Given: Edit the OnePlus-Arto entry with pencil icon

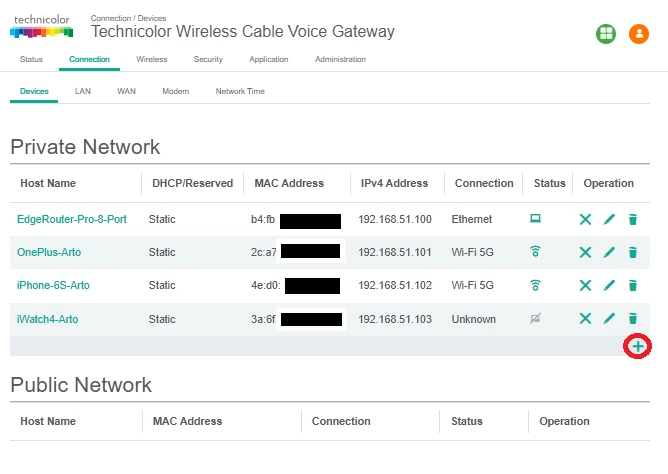Looking at the screenshot, I should 609,252.
